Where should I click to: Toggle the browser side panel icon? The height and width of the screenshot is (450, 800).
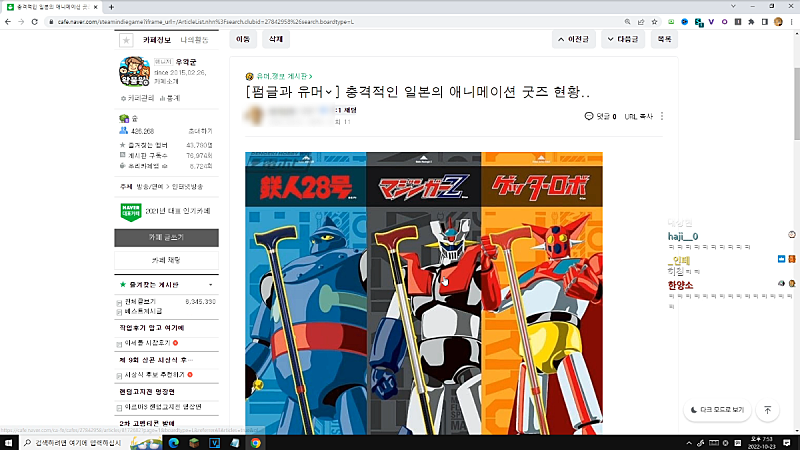coord(764,22)
